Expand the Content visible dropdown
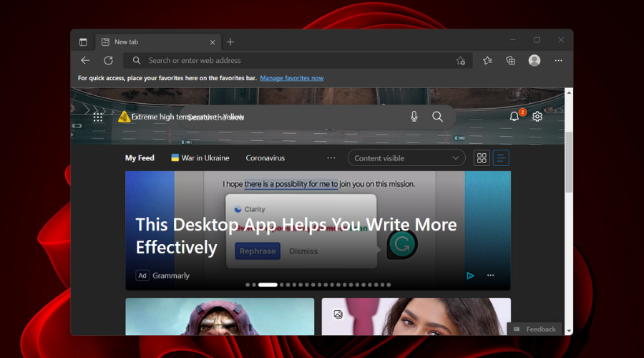Screen dimensions: 644x358 pyautogui.click(x=406, y=158)
